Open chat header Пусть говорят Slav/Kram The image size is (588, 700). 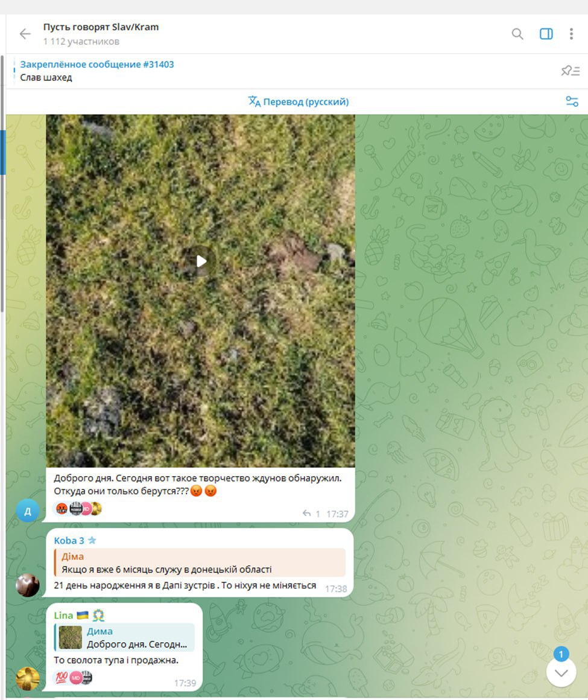101,27
